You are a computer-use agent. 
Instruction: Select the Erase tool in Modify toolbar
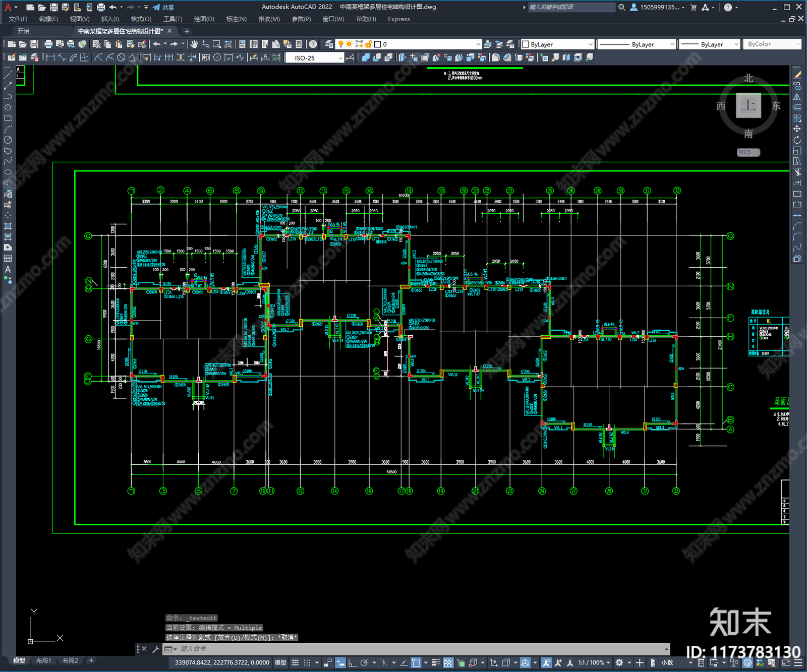click(797, 75)
